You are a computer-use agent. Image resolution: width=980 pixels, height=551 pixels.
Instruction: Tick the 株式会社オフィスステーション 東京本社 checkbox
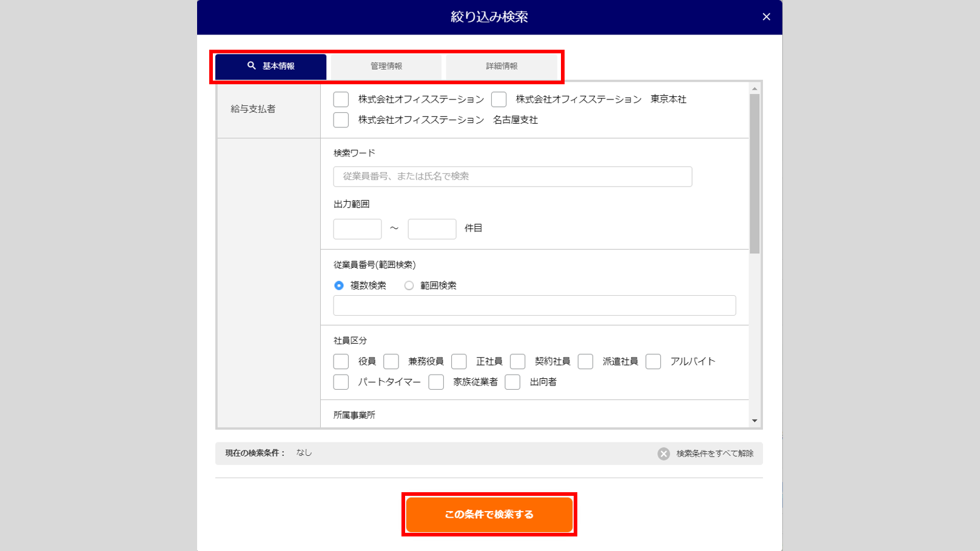click(x=498, y=99)
